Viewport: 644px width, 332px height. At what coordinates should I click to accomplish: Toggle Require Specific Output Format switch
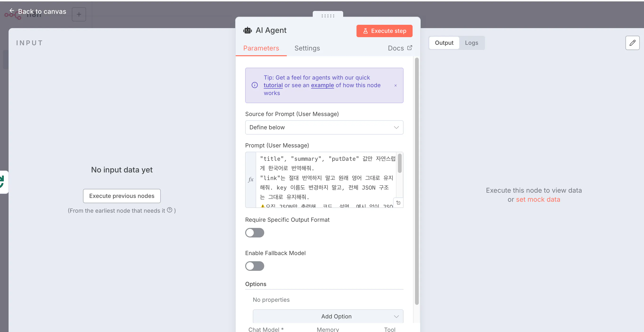tap(254, 233)
